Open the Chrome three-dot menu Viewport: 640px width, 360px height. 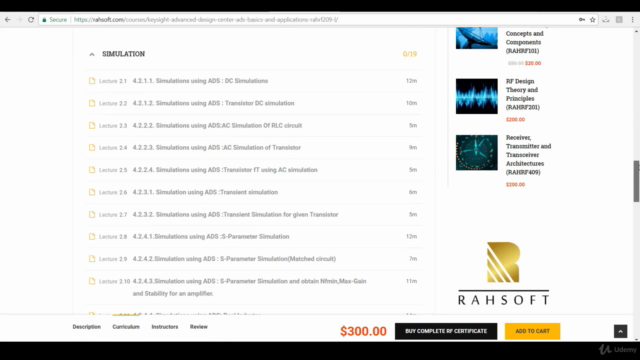[632, 20]
